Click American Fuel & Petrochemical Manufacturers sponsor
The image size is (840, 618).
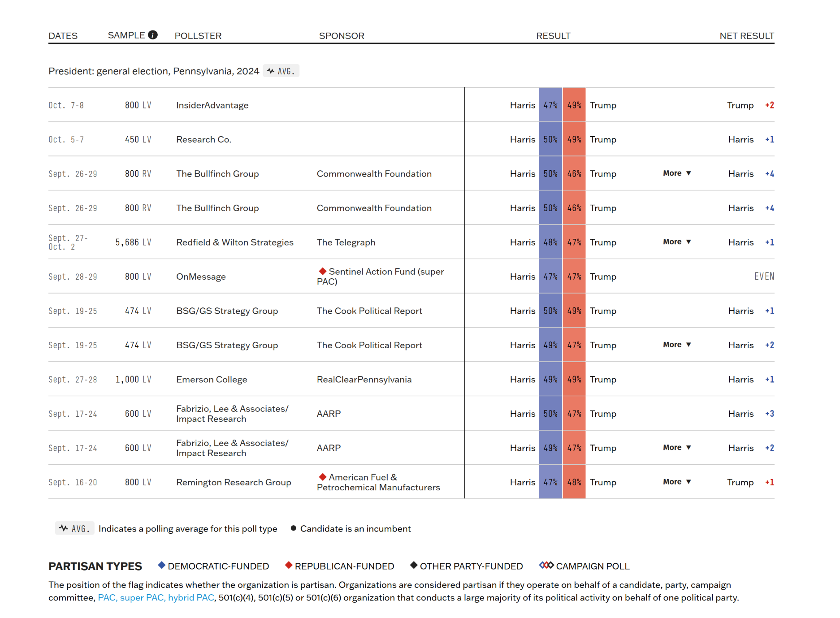[x=379, y=482]
